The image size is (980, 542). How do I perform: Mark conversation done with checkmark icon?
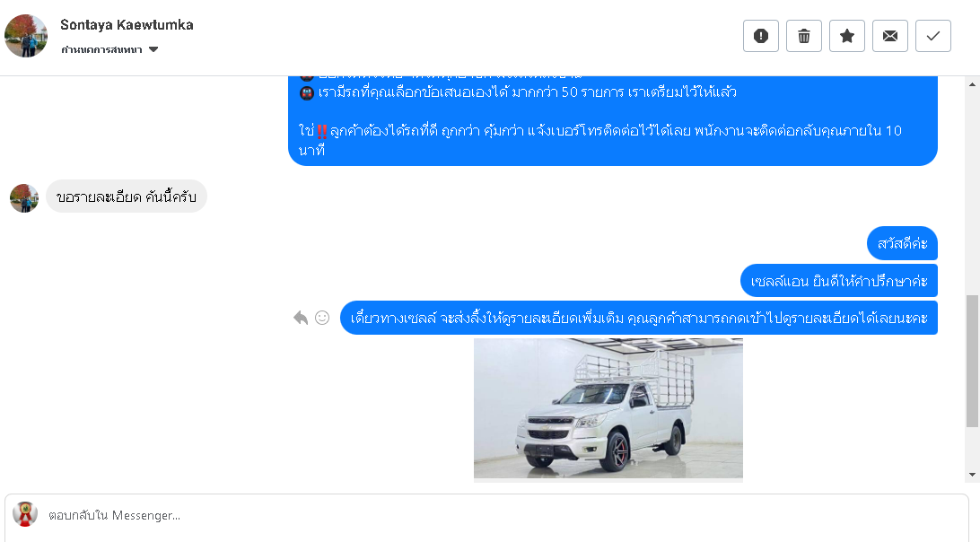coord(933,36)
